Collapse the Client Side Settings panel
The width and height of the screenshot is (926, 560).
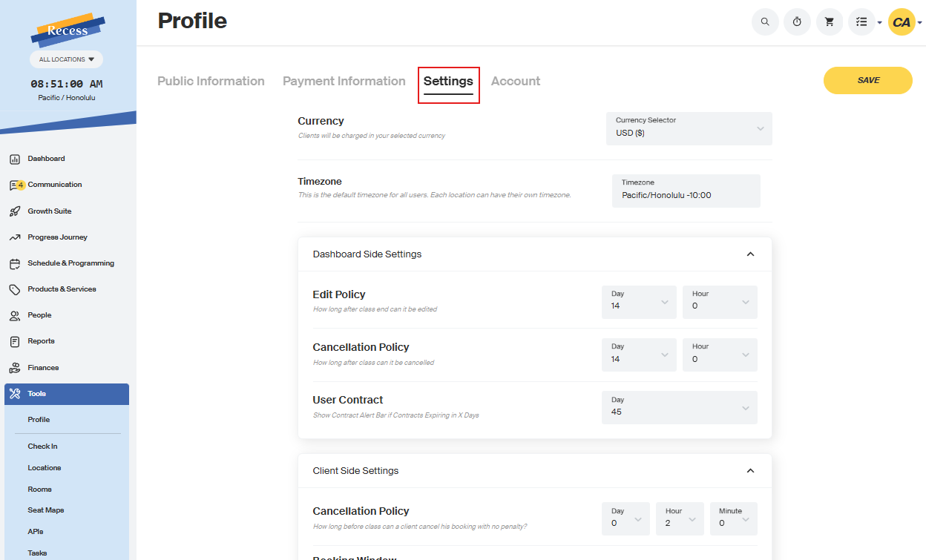(750, 471)
